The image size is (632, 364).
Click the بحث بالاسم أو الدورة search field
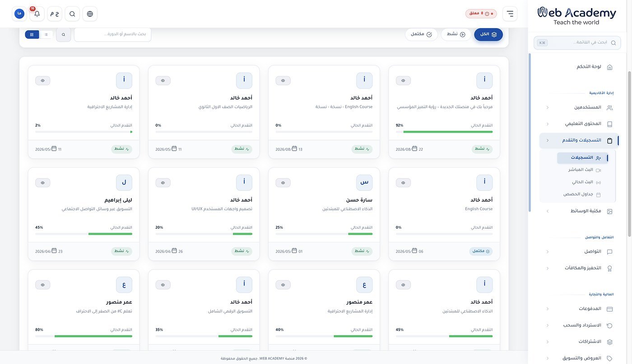tap(113, 34)
